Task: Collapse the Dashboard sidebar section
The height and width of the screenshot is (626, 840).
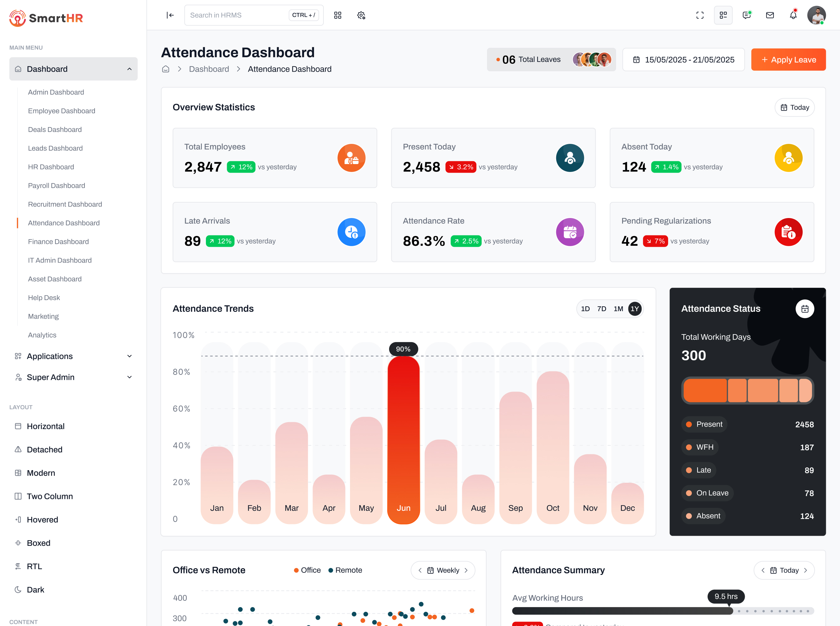Action: (130, 68)
